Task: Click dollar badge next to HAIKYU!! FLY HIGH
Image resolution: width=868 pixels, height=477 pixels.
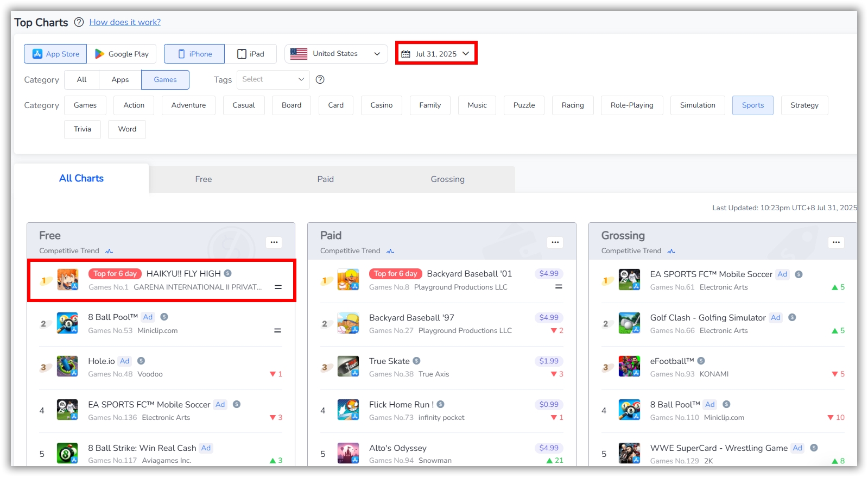Action: pos(228,273)
